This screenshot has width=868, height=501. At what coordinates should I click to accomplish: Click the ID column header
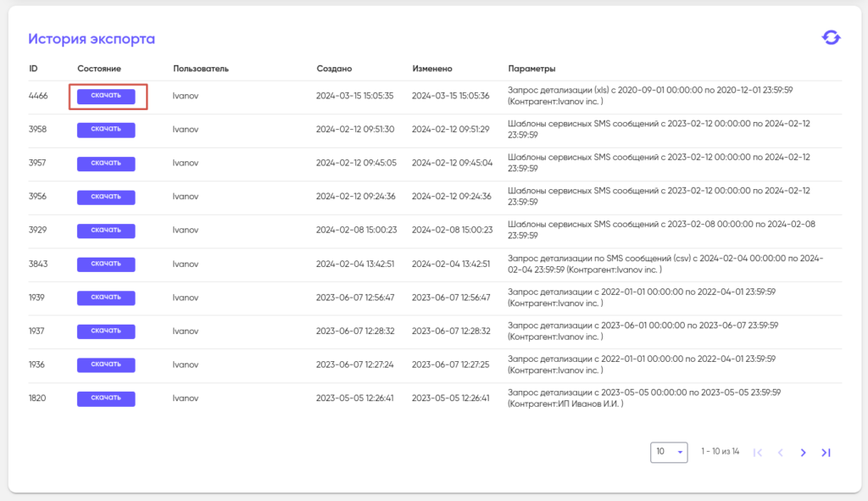coord(33,68)
